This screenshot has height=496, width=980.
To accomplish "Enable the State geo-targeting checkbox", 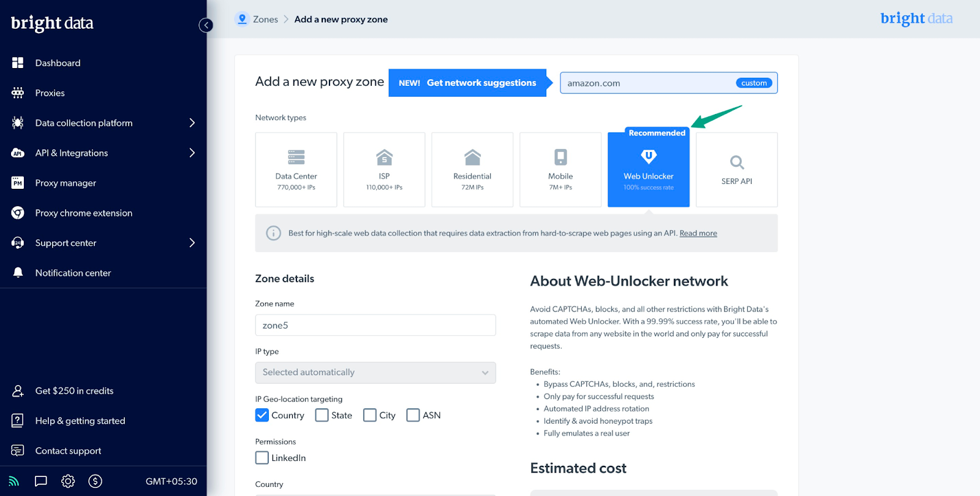I will coord(322,415).
